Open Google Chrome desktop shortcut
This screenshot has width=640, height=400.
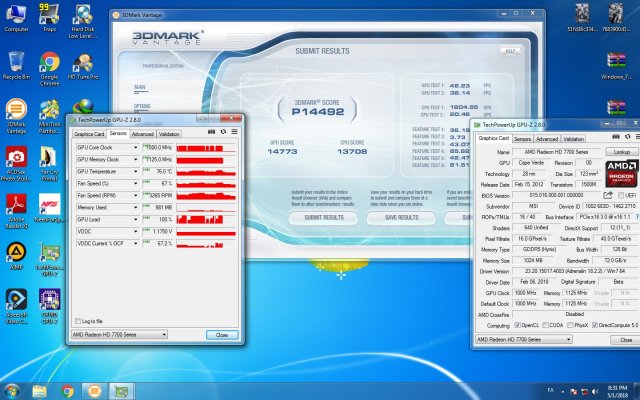pos(49,67)
